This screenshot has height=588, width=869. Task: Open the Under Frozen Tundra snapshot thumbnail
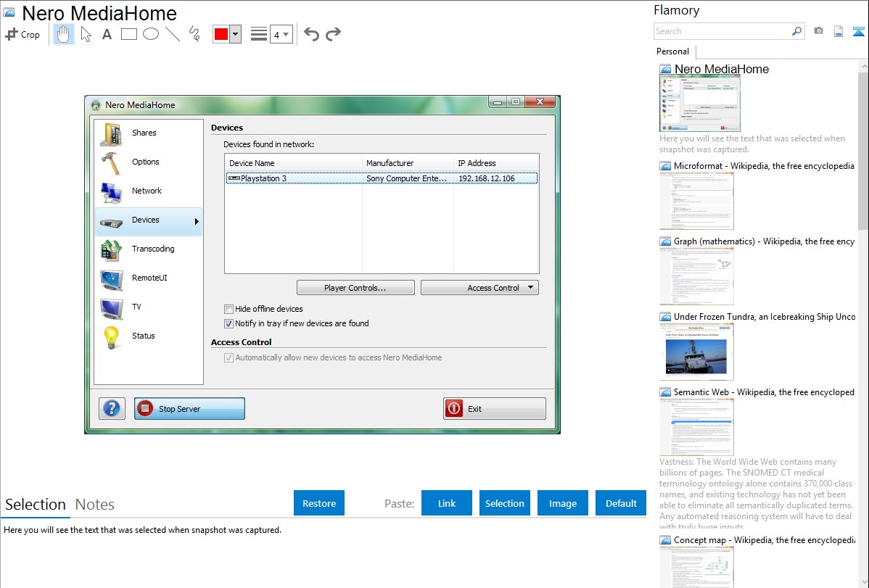(x=696, y=352)
